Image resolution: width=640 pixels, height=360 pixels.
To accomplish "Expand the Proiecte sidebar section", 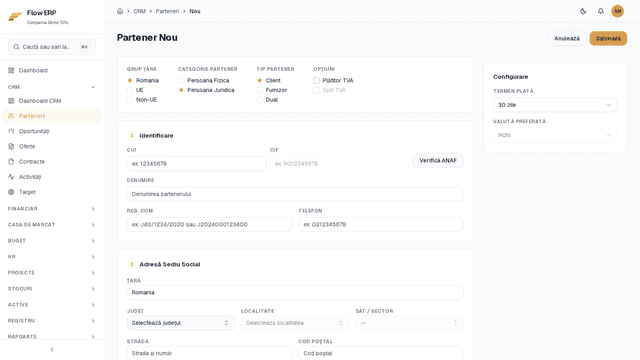I will [x=52, y=273].
